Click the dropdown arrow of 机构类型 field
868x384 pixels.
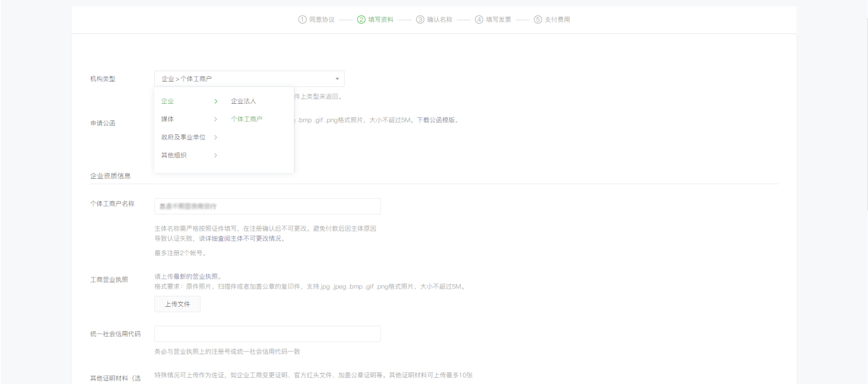(337, 79)
